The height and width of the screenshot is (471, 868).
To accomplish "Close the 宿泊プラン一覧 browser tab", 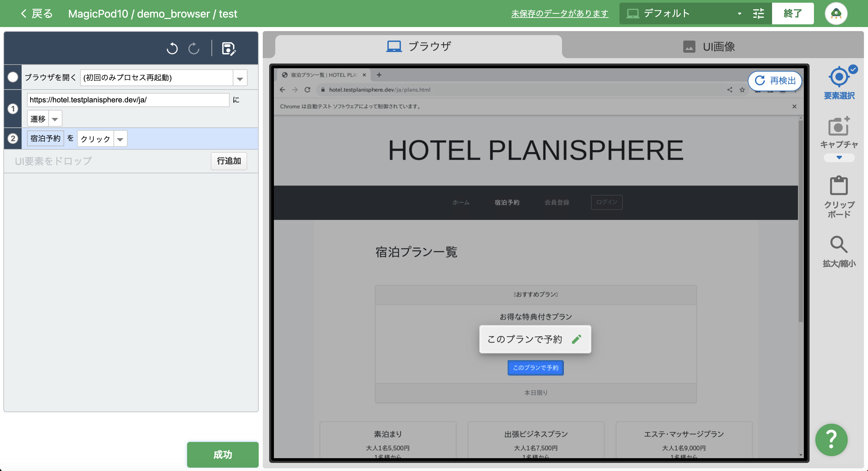I will (364, 75).
